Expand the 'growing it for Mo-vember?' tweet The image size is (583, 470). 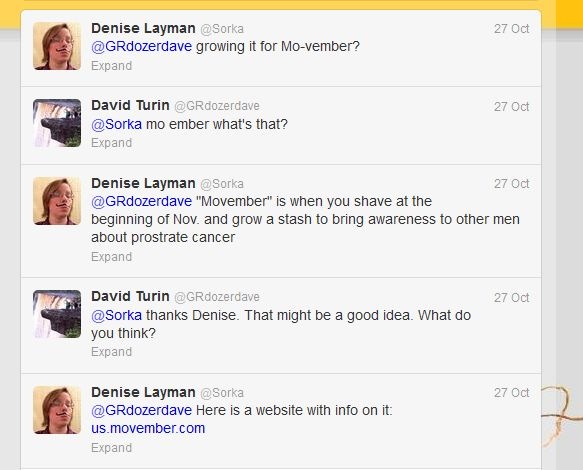point(112,66)
